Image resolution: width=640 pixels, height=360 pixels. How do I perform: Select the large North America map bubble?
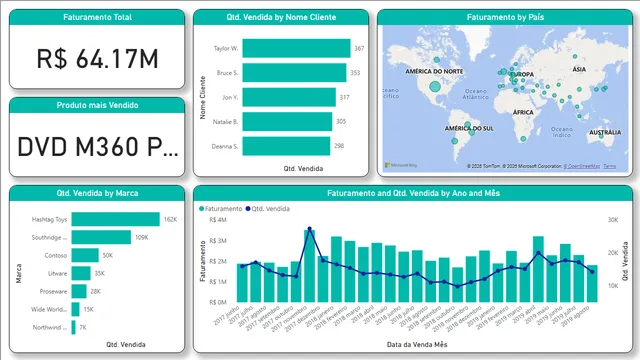click(x=435, y=87)
